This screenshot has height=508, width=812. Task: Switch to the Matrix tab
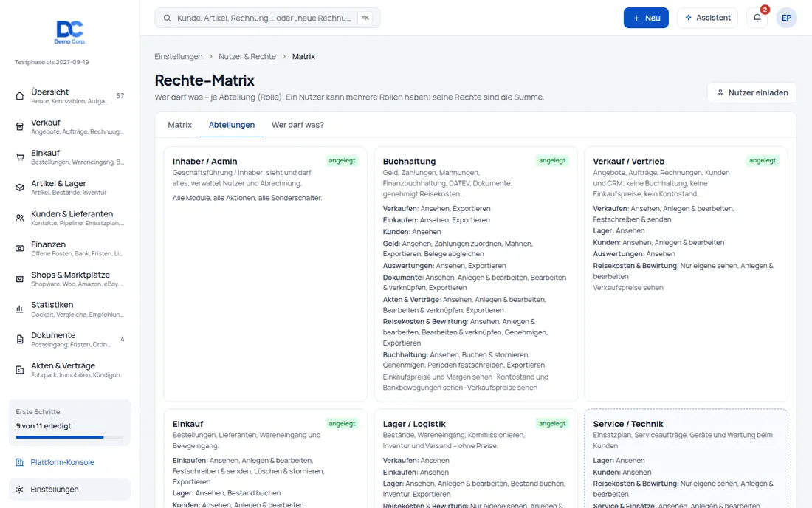[x=179, y=125]
